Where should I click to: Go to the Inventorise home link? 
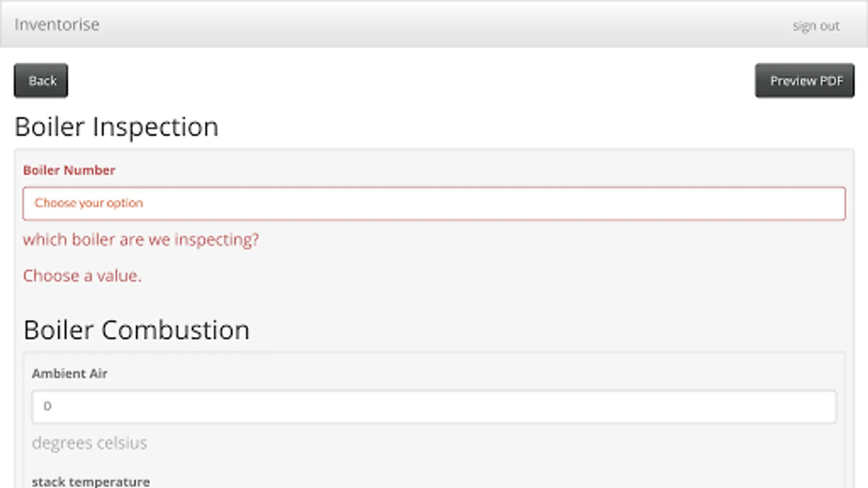point(57,24)
